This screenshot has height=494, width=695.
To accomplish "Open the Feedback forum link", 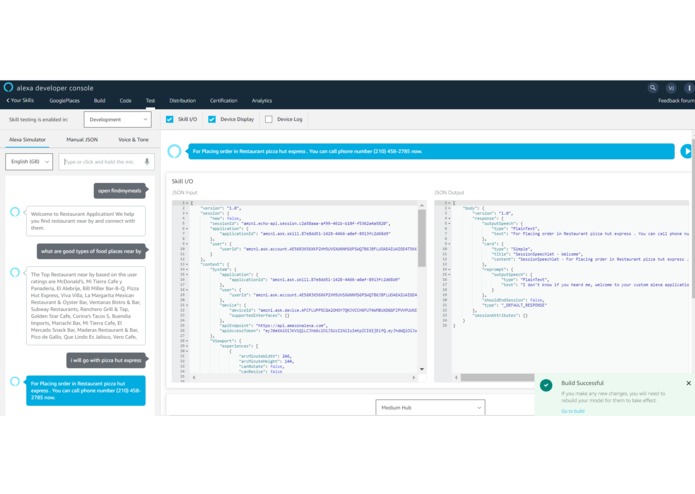I will [x=676, y=101].
